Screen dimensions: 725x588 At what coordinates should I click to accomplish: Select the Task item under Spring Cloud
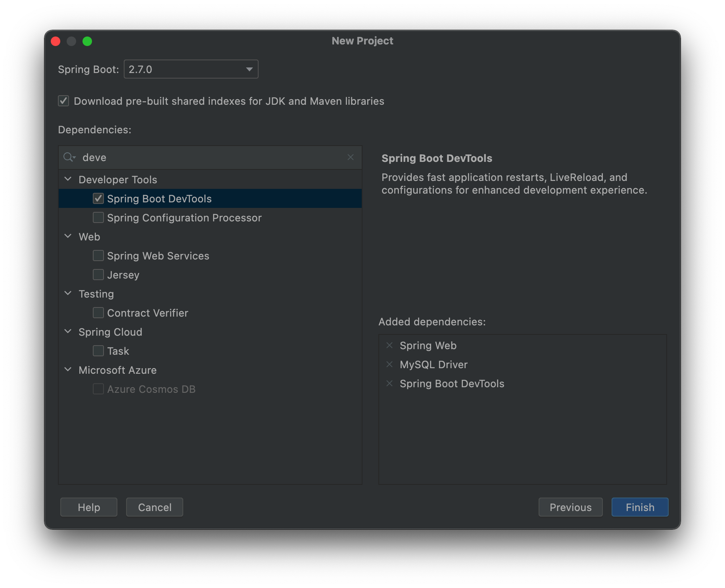tap(118, 351)
